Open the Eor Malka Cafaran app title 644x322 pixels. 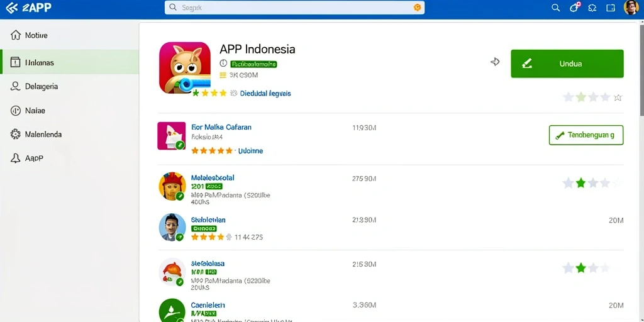221,127
